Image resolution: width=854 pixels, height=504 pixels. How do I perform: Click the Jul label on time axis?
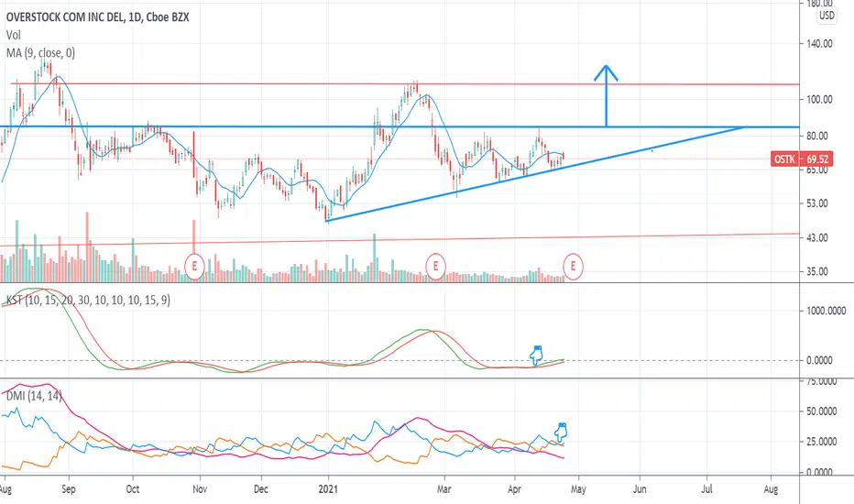[706, 488]
